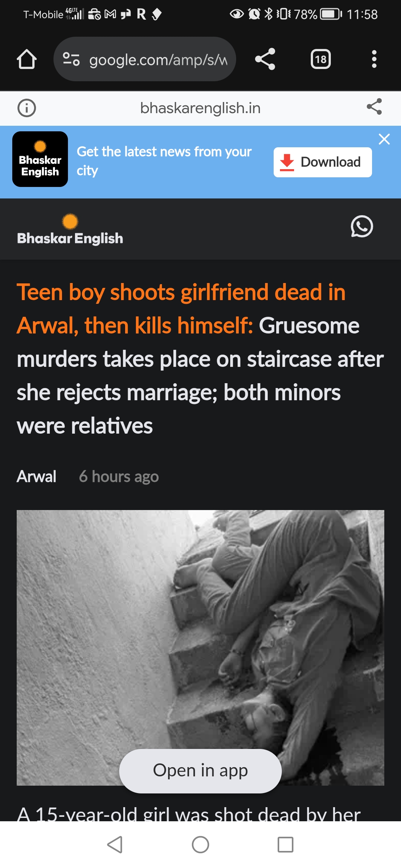Share article using AMP bar share icon
Screen dimensions: 401x868
(x=374, y=107)
